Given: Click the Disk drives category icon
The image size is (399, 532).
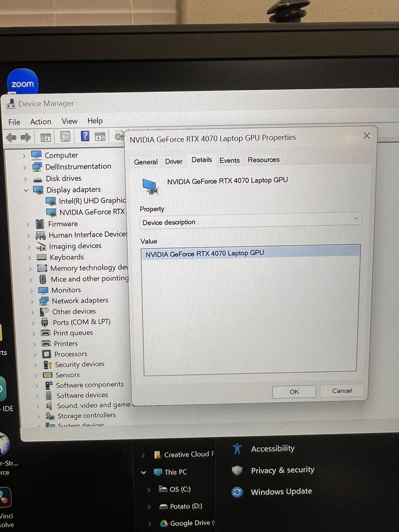Looking at the screenshot, I should click(x=38, y=179).
